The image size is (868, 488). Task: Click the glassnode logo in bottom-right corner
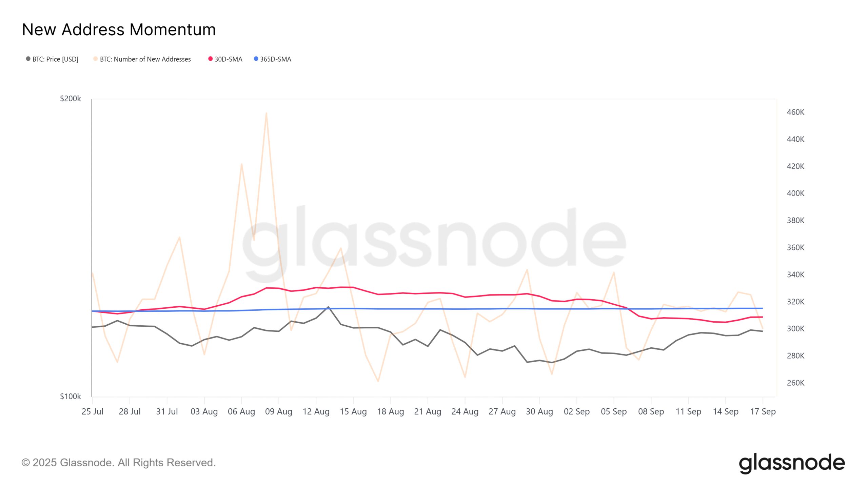[791, 463]
